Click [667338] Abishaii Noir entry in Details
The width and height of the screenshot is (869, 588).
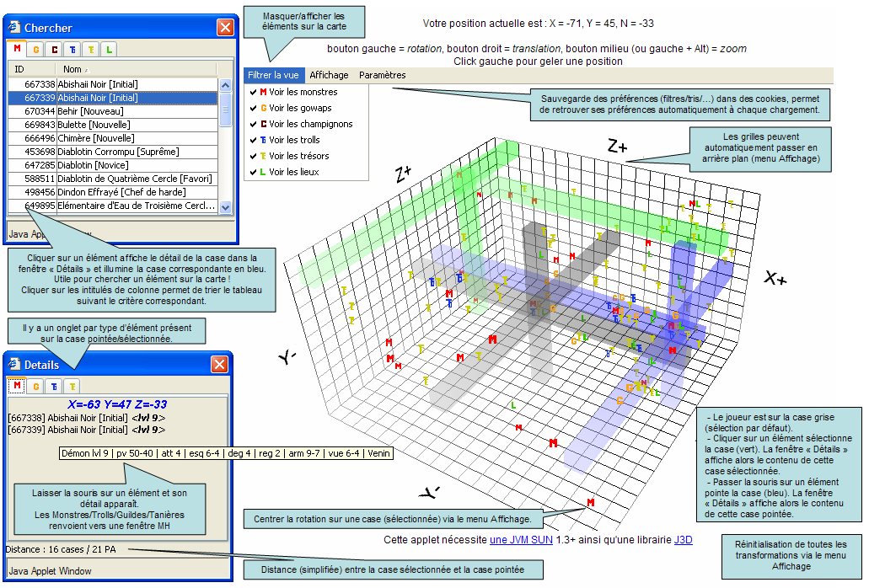(87, 418)
